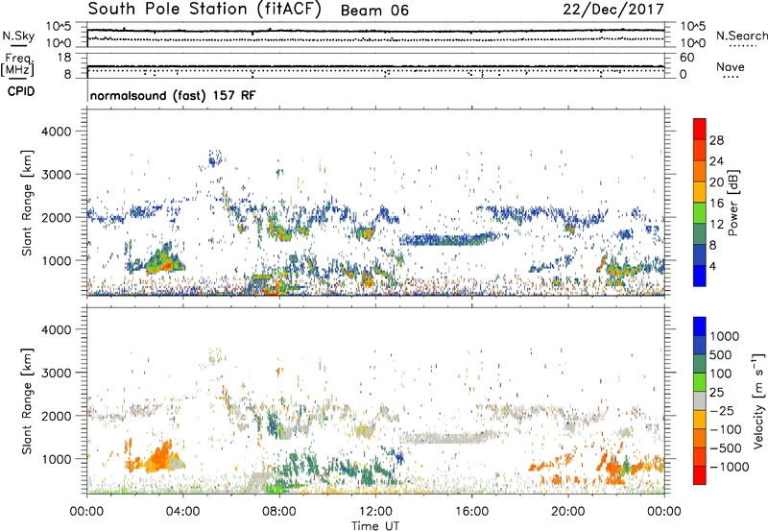Select the 08:00 time axis label
The width and height of the screenshot is (768, 532).
coord(279,512)
